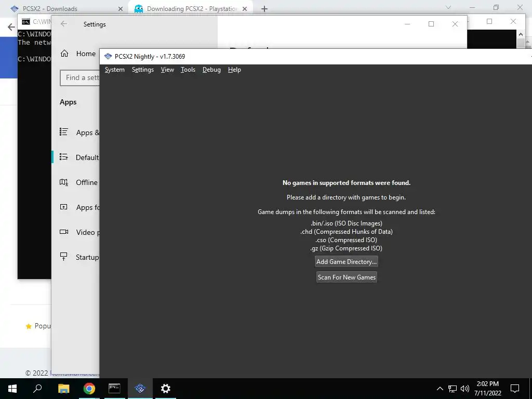Open the taskbar clock and date
The image size is (532, 399).
point(487,389)
